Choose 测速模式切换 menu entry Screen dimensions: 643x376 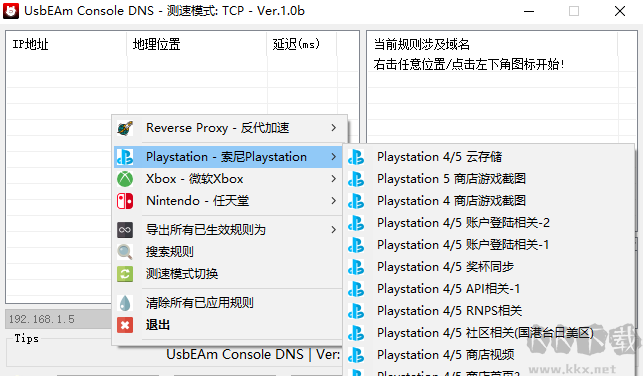click(228, 274)
